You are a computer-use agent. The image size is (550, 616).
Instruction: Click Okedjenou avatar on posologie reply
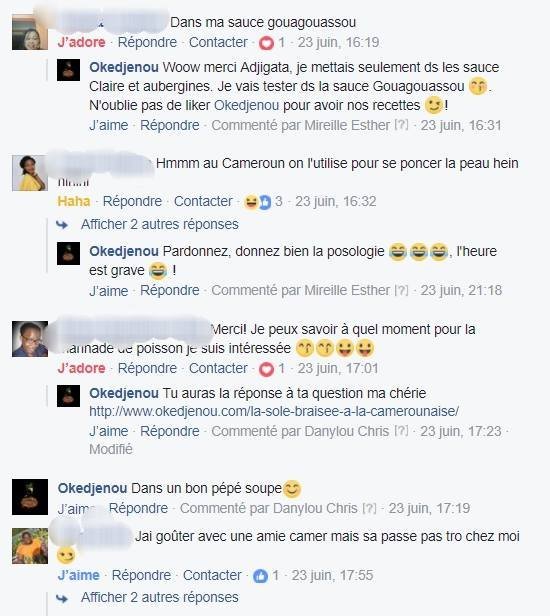(x=68, y=253)
